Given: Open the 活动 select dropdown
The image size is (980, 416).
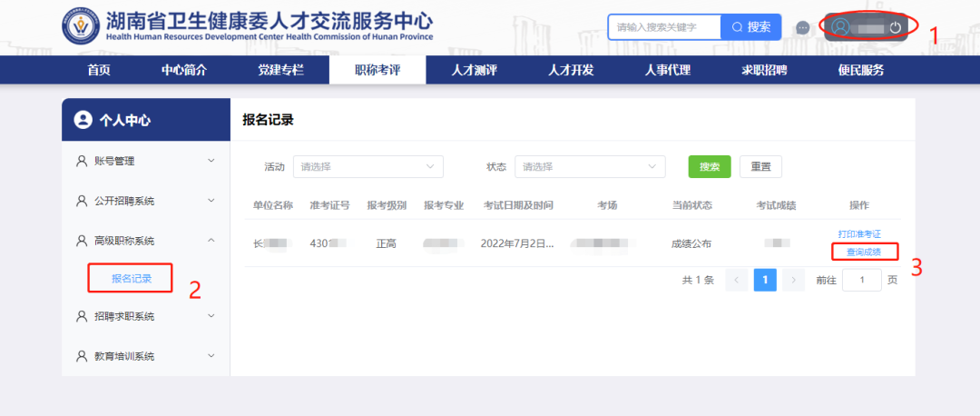Looking at the screenshot, I should (367, 167).
